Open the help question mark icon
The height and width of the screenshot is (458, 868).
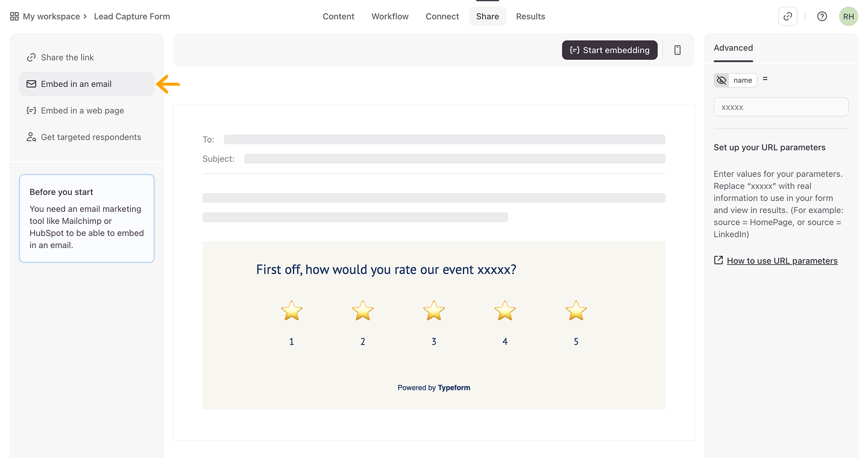pos(822,16)
